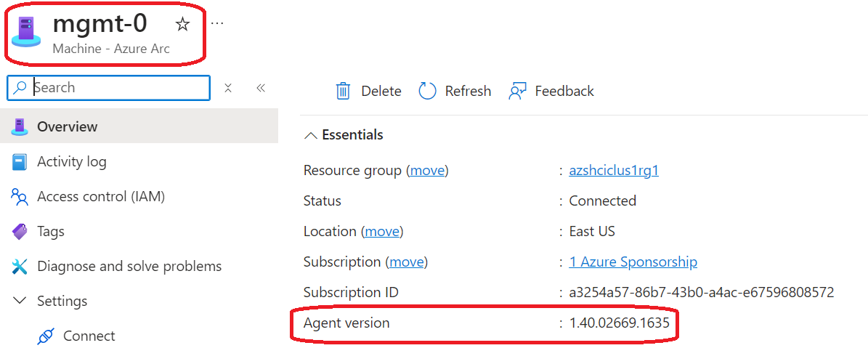Open the azshciclus1rg1 resource group link
Screen dimensions: 868x356
(614, 170)
